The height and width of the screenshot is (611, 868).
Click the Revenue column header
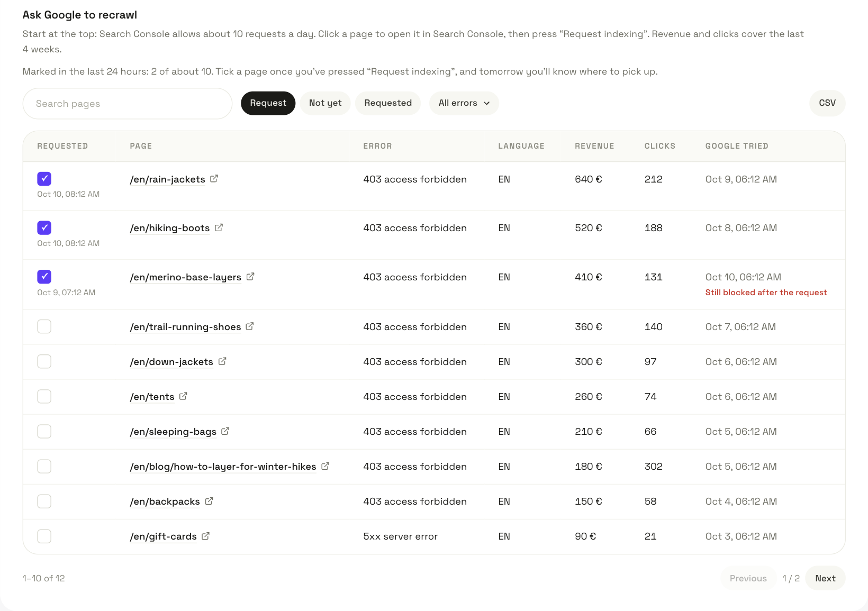(594, 146)
